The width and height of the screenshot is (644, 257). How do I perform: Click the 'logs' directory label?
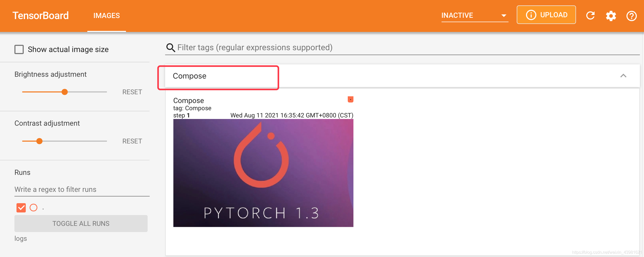coord(21,239)
